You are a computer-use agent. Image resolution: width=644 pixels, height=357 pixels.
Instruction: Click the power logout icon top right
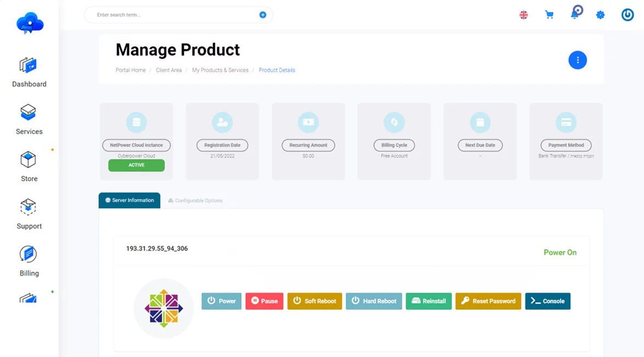(627, 15)
